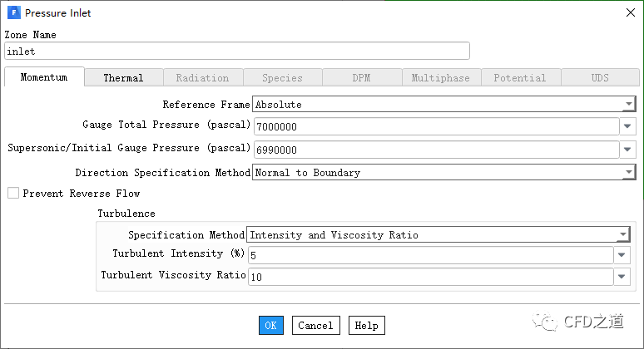Image resolution: width=644 pixels, height=349 pixels.
Task: Click the Cancel button
Action: (x=315, y=326)
